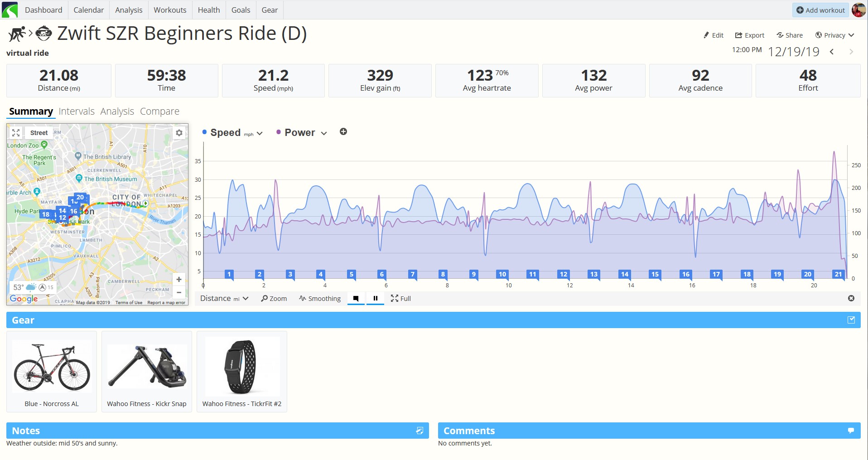This screenshot has width=868, height=460.
Task: Open the Privacy dropdown
Action: [834, 35]
